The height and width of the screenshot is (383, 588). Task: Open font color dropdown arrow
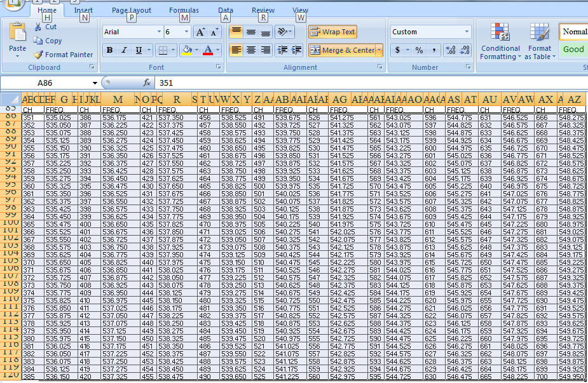coord(217,50)
